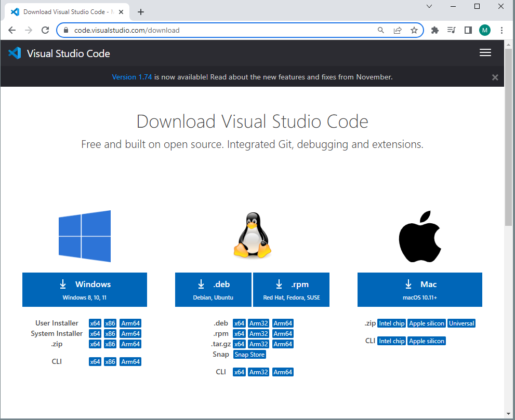
Task: Download Linux CLI Arm32
Action: [258, 372]
